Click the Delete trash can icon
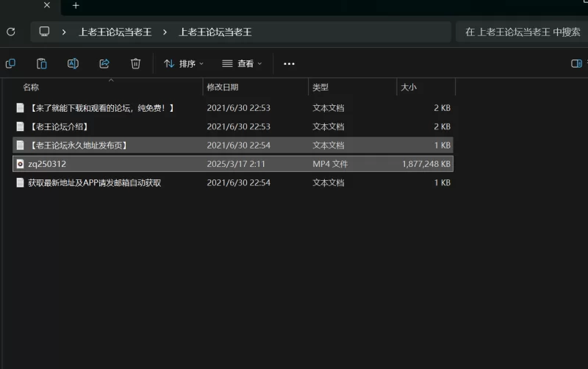Image resolution: width=588 pixels, height=369 pixels. point(135,64)
